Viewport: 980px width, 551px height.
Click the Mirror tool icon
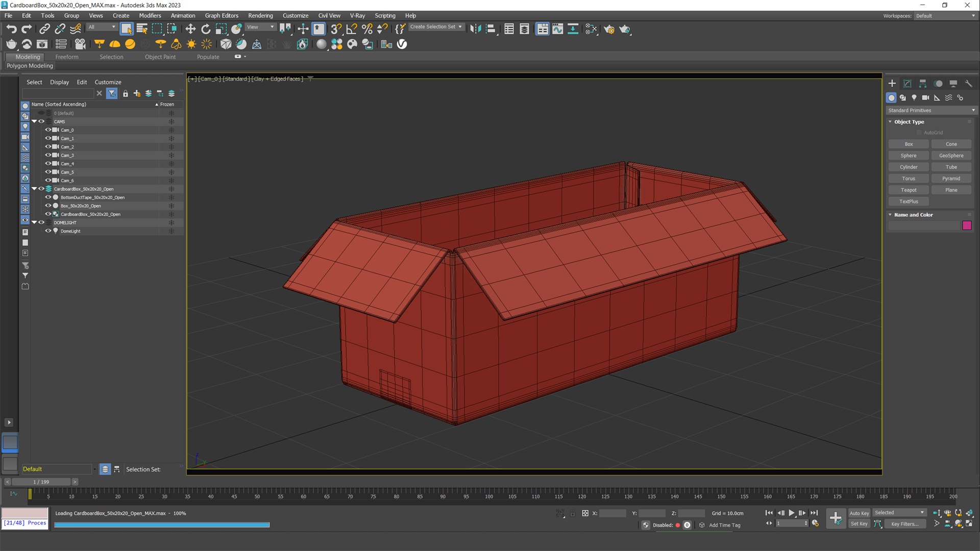pos(475,29)
